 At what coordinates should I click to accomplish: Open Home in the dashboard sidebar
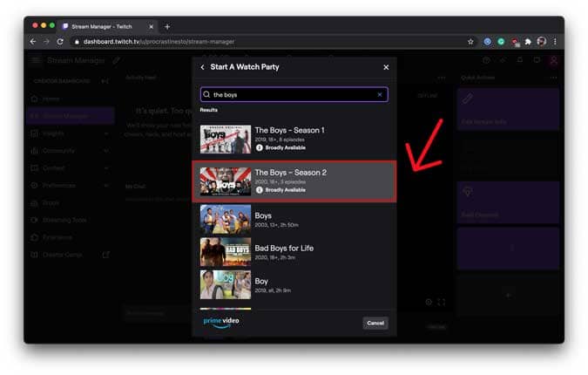[x=71, y=99]
